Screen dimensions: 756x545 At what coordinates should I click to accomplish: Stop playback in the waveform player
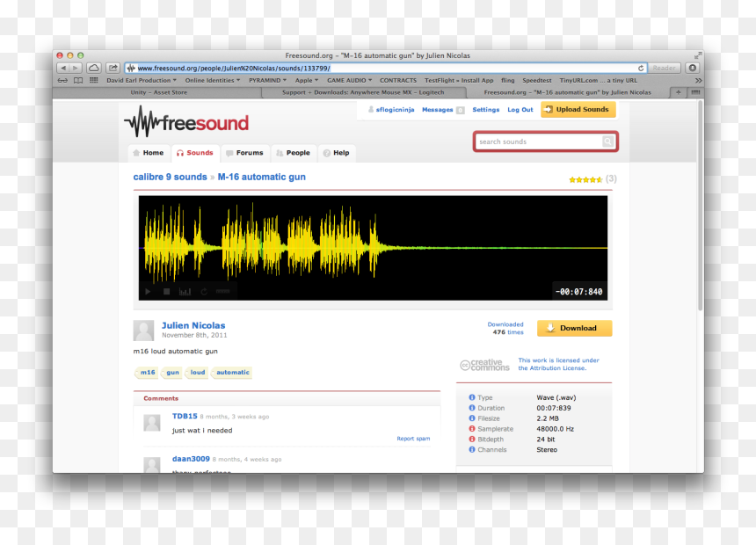(x=166, y=291)
